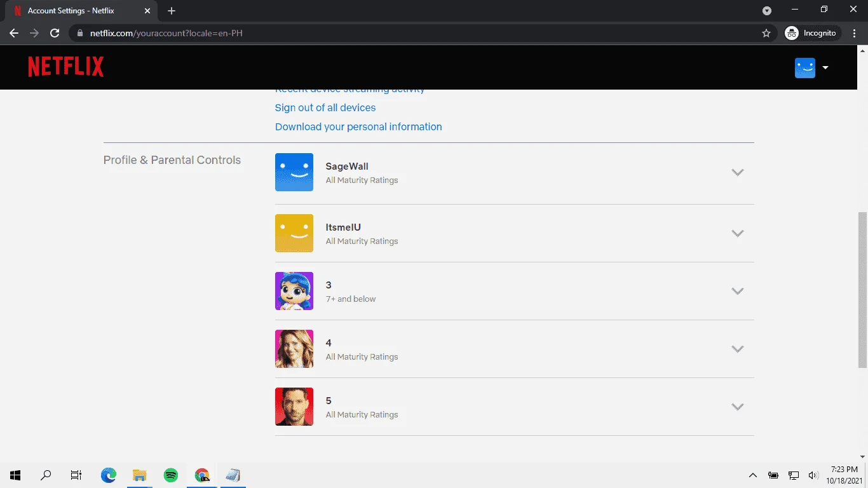
Task: Click the ItsmeIU profile name
Action: coord(343,227)
